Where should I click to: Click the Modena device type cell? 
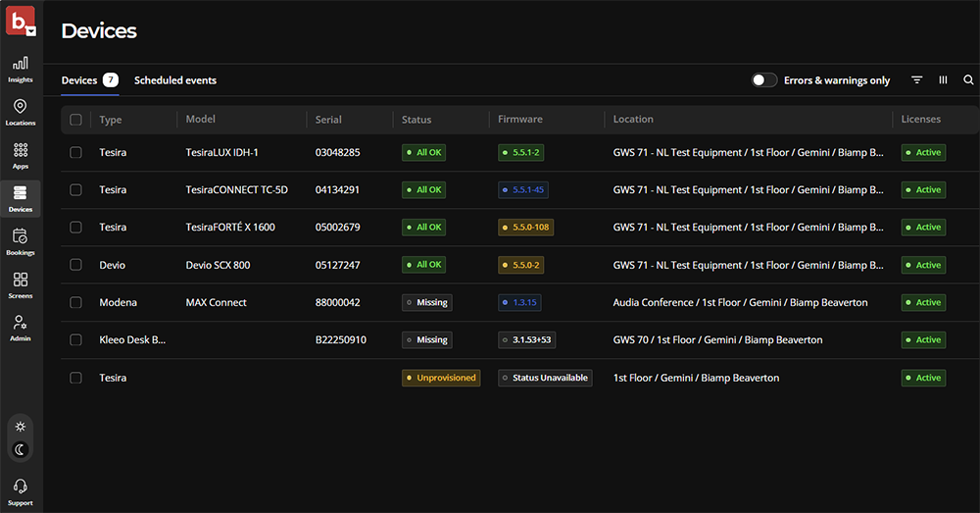pyautogui.click(x=118, y=302)
